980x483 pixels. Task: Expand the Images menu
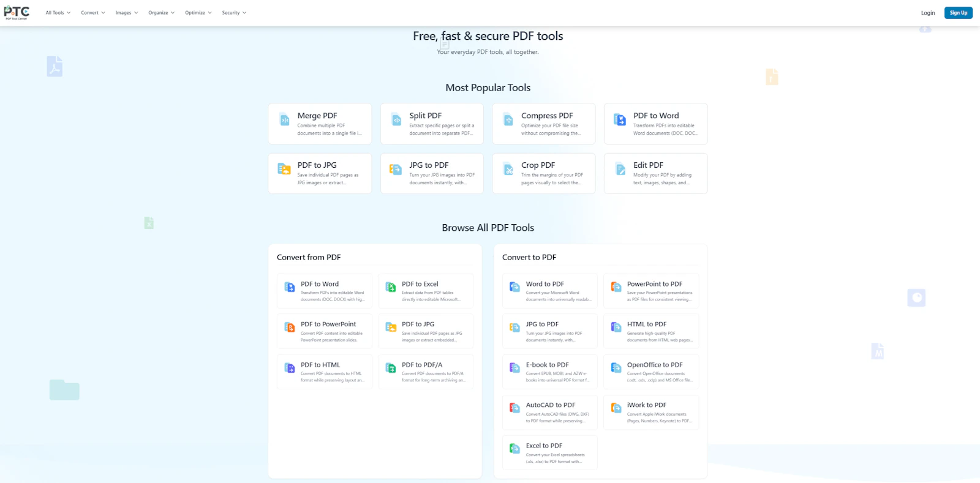[127, 13]
